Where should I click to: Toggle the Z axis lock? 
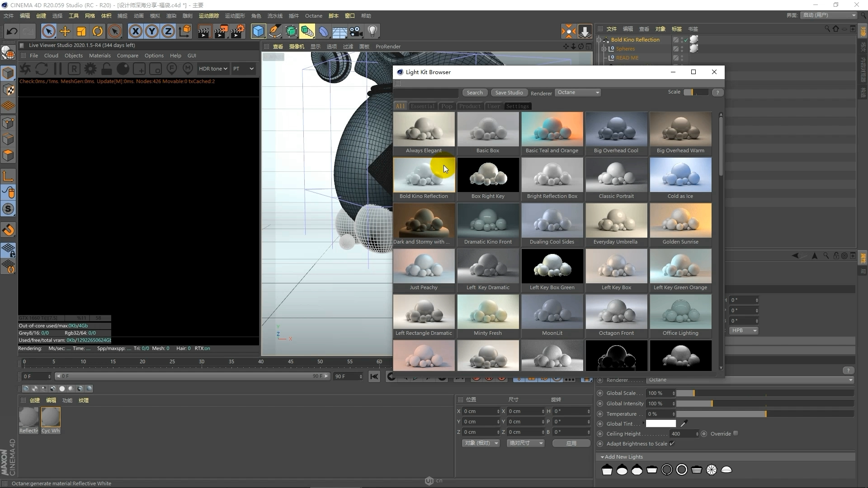[x=168, y=31]
